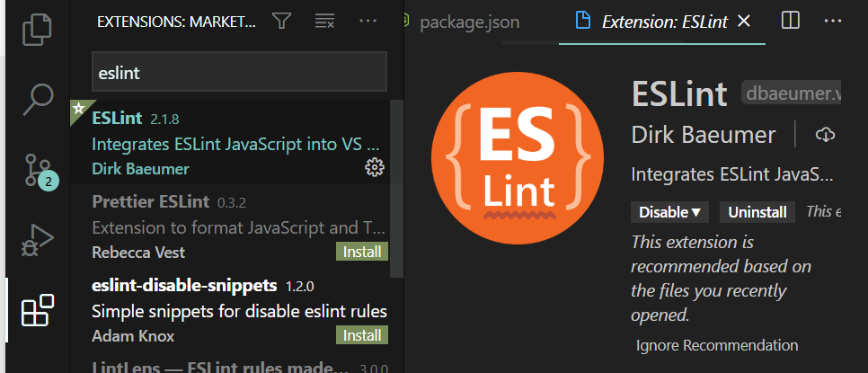
Task: Clear extension search results
Action: coord(324,22)
